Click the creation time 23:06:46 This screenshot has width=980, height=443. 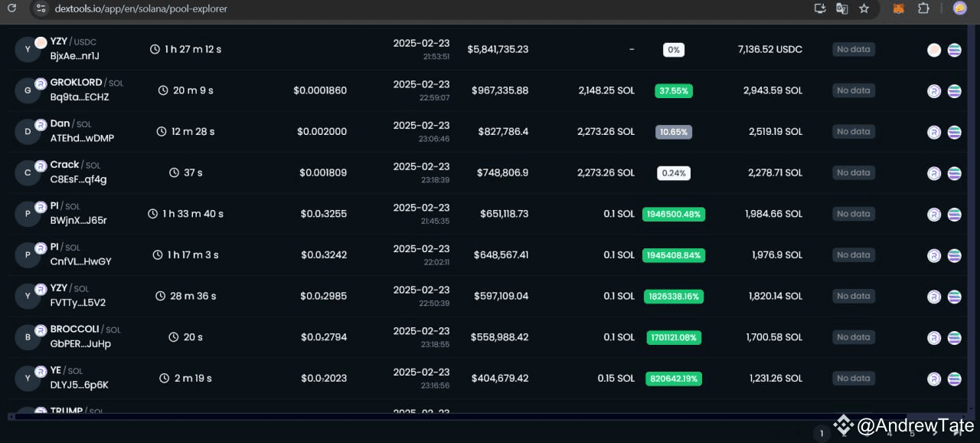click(x=436, y=139)
